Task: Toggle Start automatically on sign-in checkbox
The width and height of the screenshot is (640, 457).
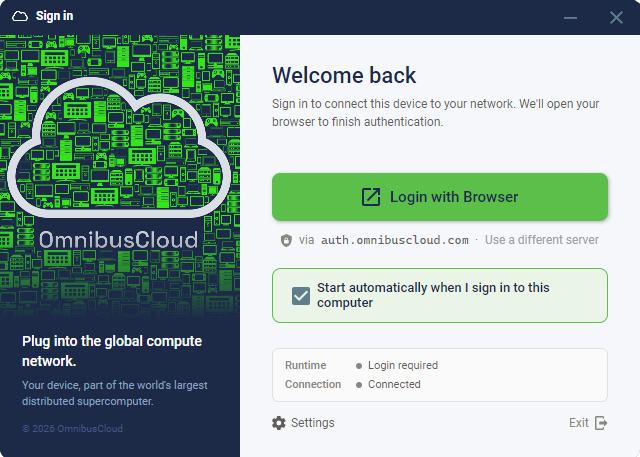Action: [x=301, y=296]
